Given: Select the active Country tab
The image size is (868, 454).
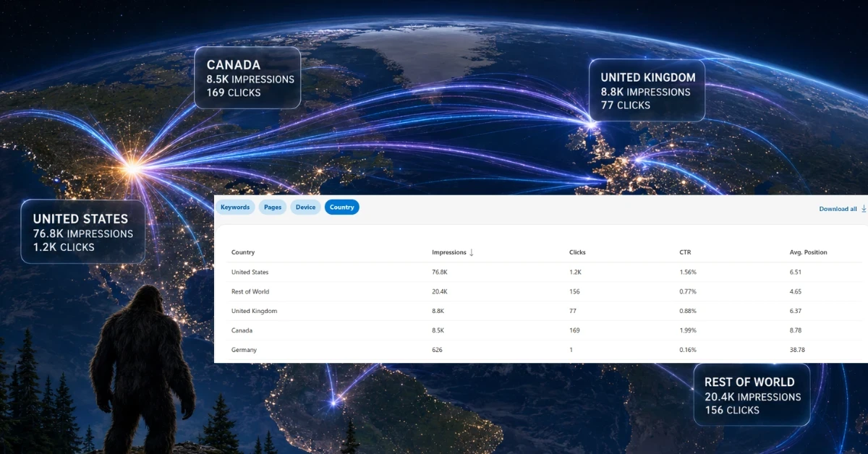Looking at the screenshot, I should (x=342, y=207).
